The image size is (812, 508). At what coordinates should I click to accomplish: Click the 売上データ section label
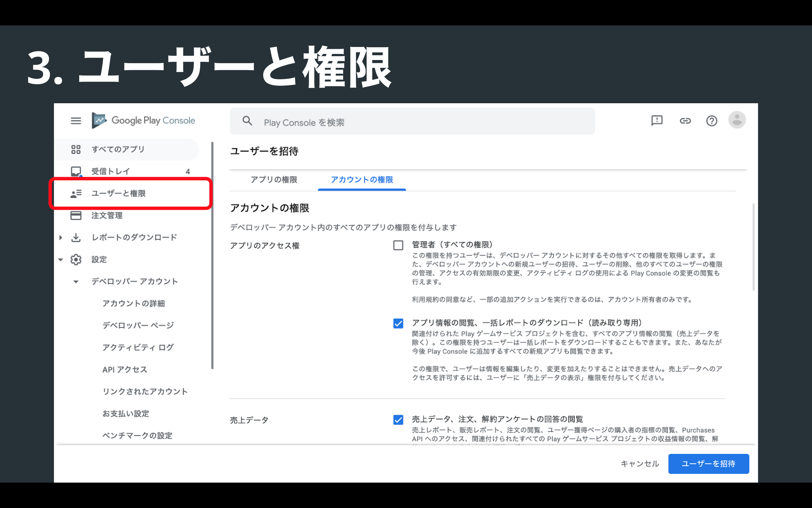(249, 420)
